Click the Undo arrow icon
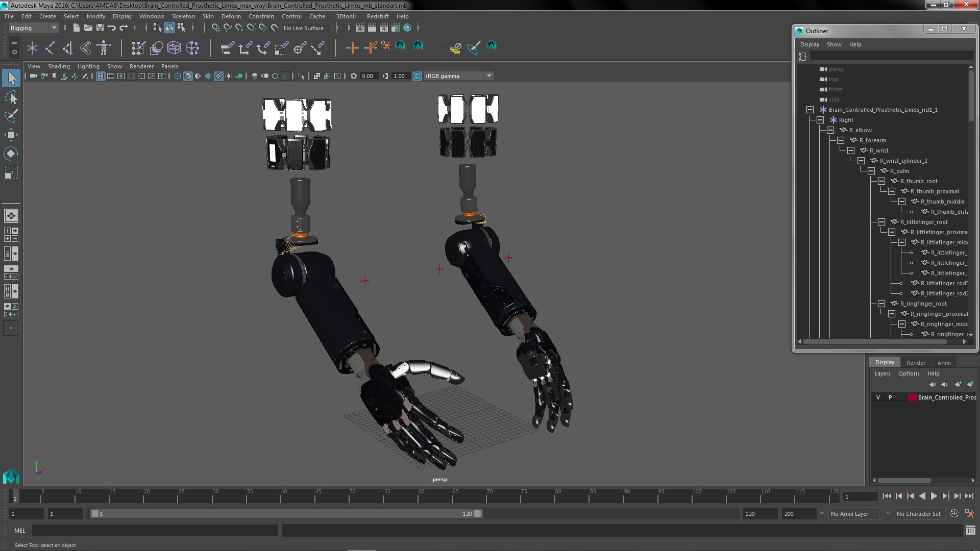 [x=112, y=28]
